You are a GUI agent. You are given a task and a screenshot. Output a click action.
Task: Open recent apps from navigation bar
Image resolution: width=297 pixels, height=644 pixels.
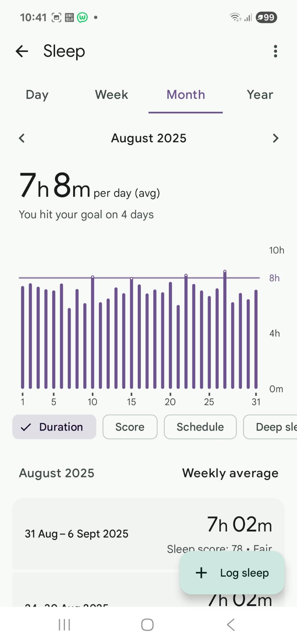(x=64, y=625)
